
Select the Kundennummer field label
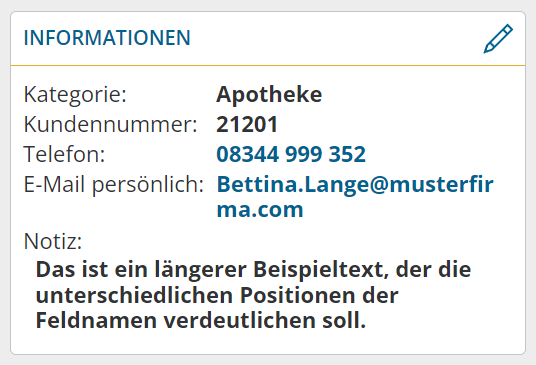110,124
